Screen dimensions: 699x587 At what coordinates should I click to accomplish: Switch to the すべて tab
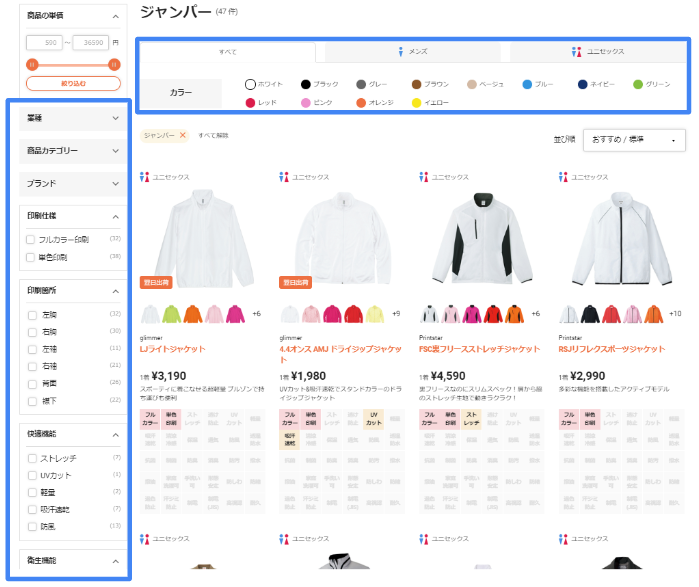tap(228, 52)
